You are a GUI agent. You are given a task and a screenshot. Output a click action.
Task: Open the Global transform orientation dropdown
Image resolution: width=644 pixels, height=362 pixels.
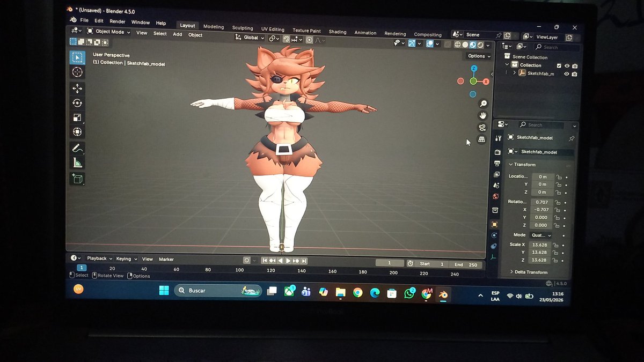(251, 38)
